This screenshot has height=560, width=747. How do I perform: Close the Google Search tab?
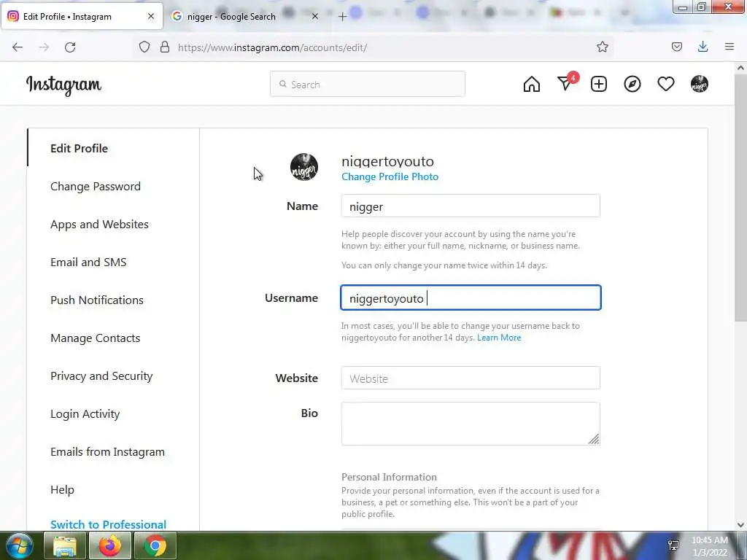[315, 16]
